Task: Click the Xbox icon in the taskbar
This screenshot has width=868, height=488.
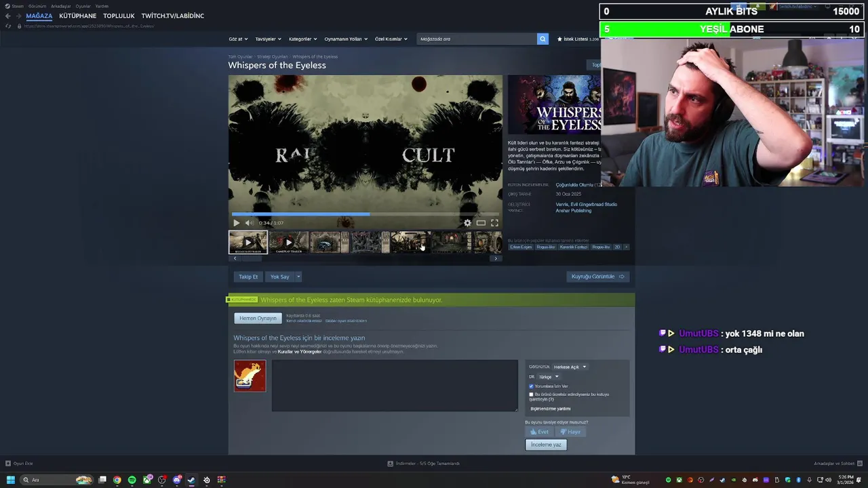Action: [x=147, y=480]
